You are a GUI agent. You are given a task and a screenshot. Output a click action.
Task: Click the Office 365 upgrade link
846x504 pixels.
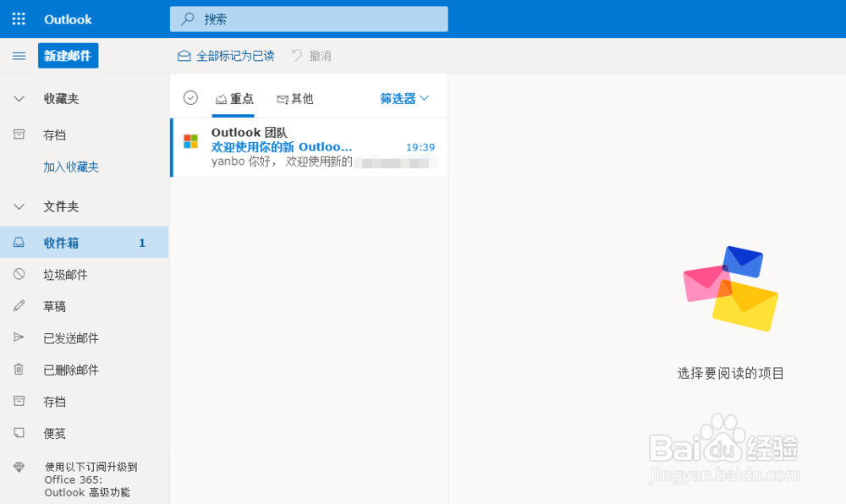click(91, 479)
